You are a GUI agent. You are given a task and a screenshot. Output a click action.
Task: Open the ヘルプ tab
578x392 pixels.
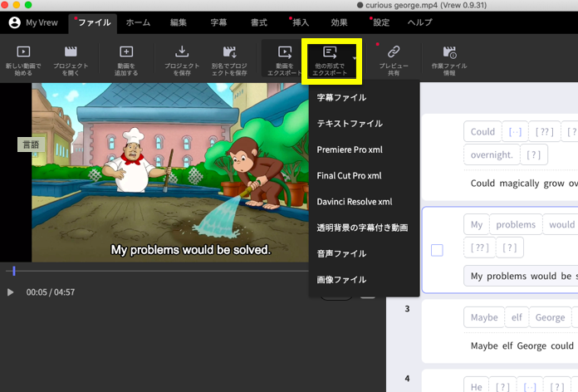[x=420, y=22]
